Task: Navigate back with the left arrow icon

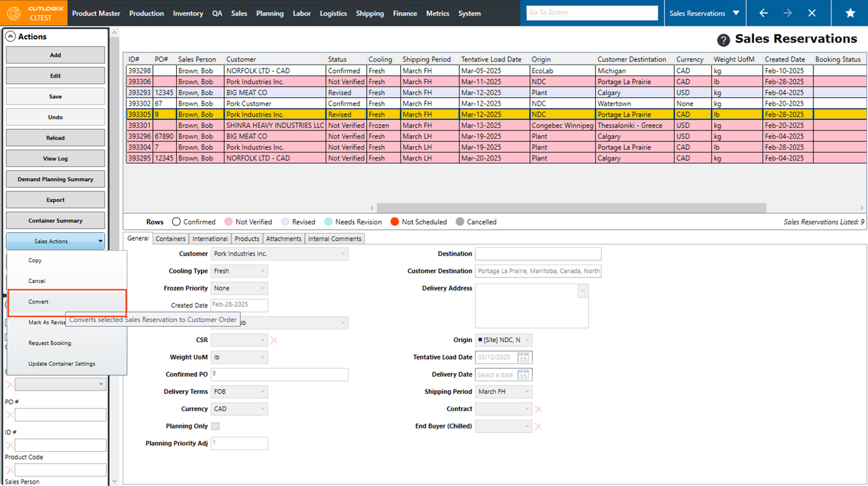Action: click(763, 13)
